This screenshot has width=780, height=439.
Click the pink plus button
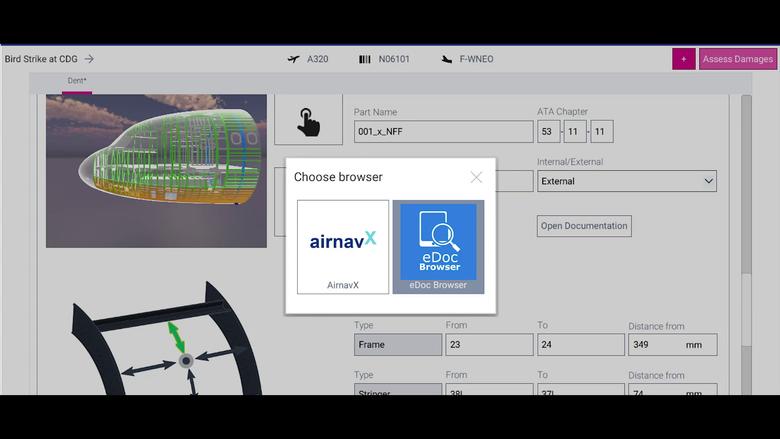tap(683, 59)
